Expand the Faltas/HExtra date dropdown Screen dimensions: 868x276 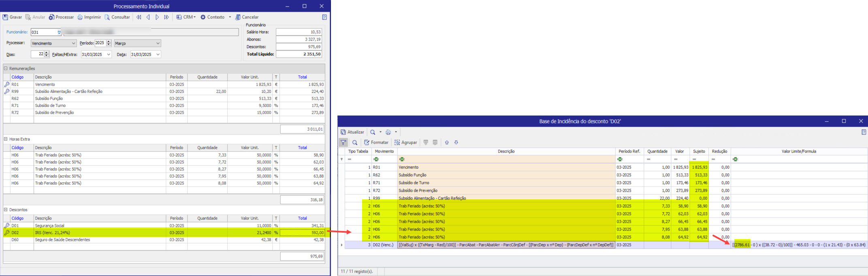pos(109,54)
